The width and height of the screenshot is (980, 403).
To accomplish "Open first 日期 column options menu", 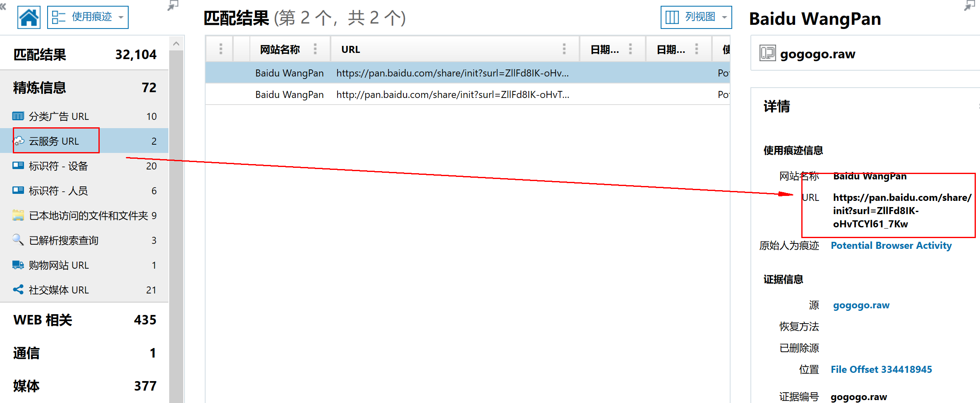I will pyautogui.click(x=630, y=49).
